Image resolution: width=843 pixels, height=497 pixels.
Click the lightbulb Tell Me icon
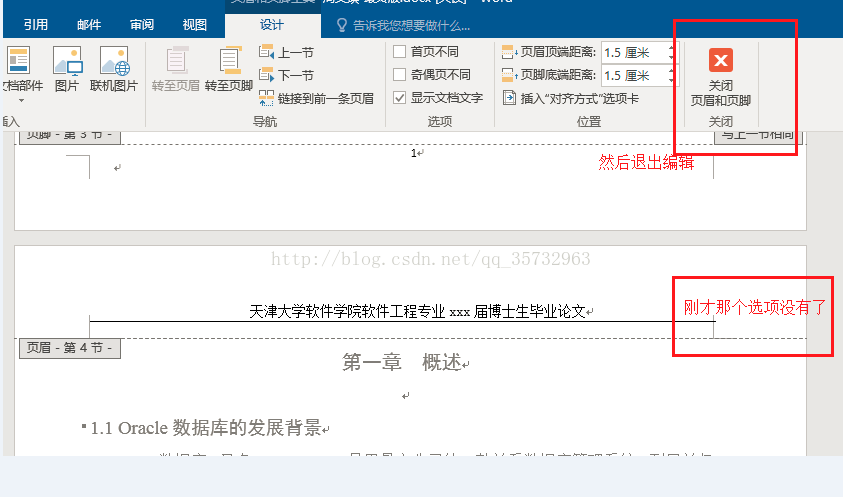tap(341, 25)
